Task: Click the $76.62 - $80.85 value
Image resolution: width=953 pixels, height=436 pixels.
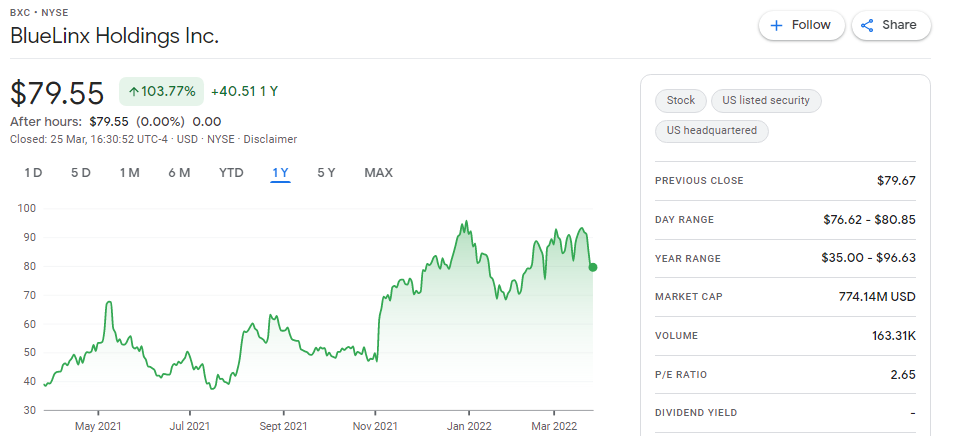Action: coord(869,220)
